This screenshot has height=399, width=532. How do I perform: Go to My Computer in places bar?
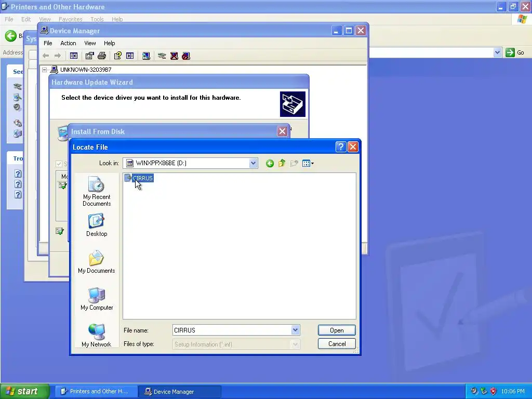(x=97, y=299)
